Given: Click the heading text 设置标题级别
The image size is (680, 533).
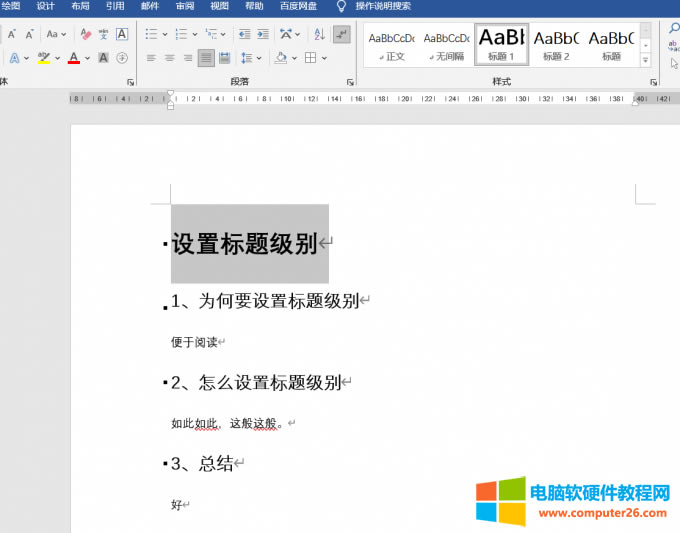Looking at the screenshot, I should pyautogui.click(x=245, y=243).
